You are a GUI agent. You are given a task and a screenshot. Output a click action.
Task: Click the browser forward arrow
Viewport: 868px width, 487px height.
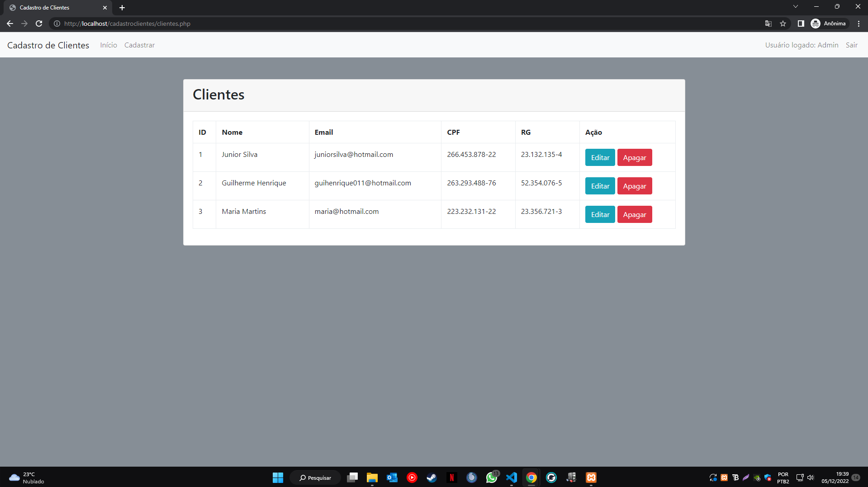pyautogui.click(x=24, y=24)
